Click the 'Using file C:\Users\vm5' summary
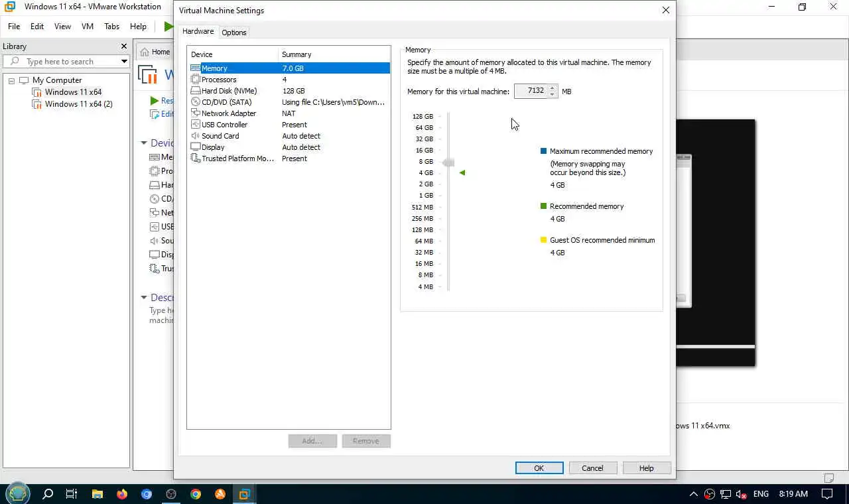This screenshot has height=504, width=849. 333,102
